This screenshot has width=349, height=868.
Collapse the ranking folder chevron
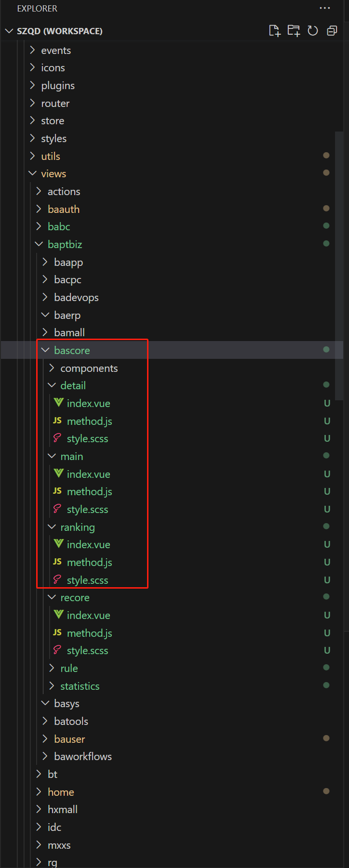(52, 527)
